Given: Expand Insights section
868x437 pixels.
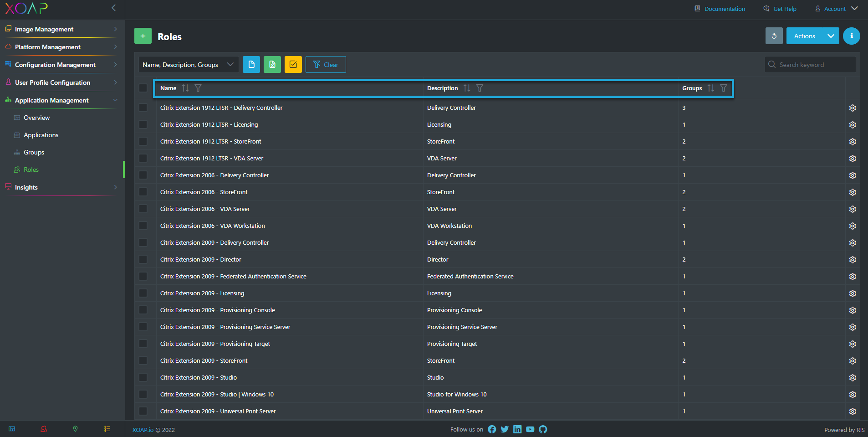Looking at the screenshot, I should pos(62,187).
